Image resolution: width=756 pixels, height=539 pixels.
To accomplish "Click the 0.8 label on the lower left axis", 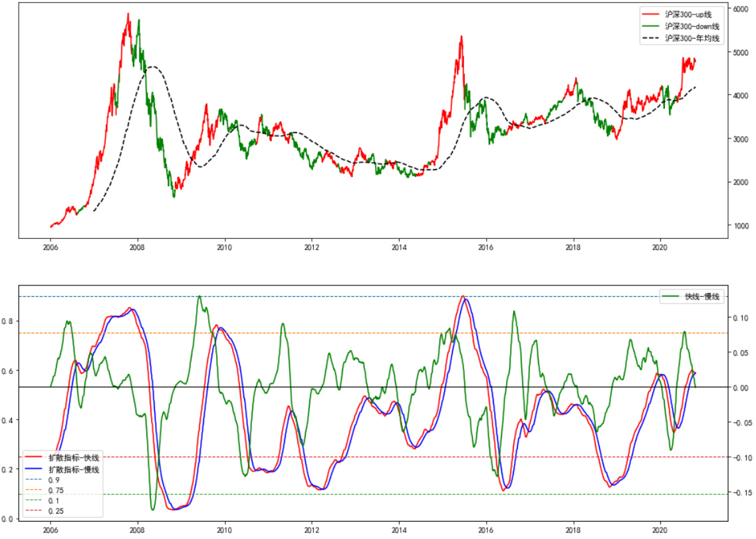I will (9, 321).
